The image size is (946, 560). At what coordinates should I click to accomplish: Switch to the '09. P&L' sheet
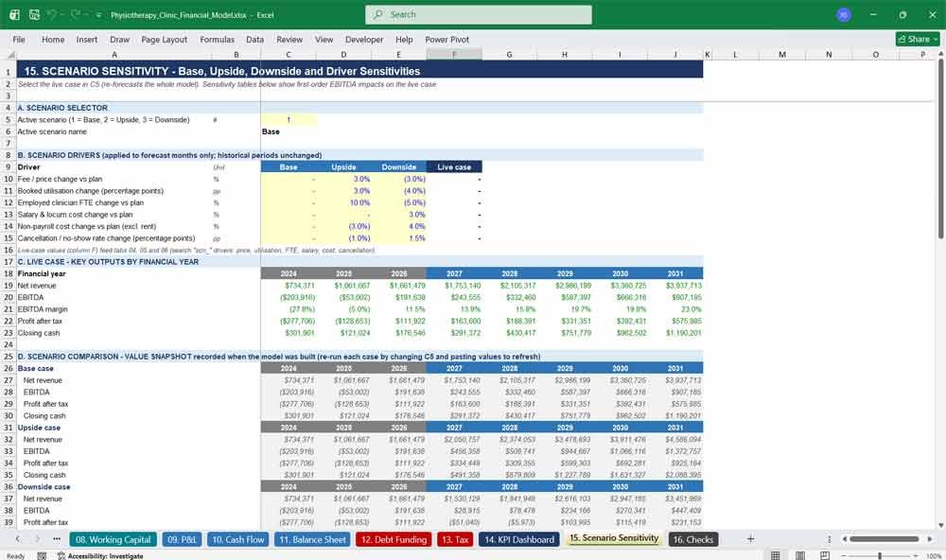[182, 539]
